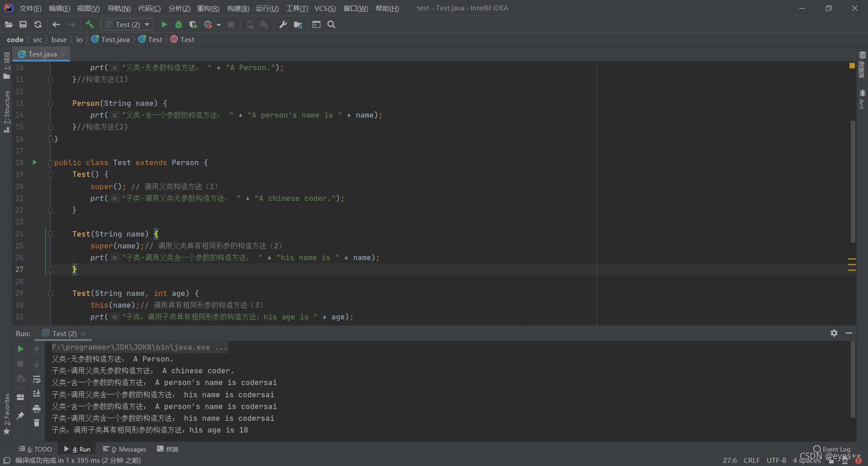Click the Run console vertical scrollbar
Image resolution: width=868 pixels, height=466 pixels.
853,380
